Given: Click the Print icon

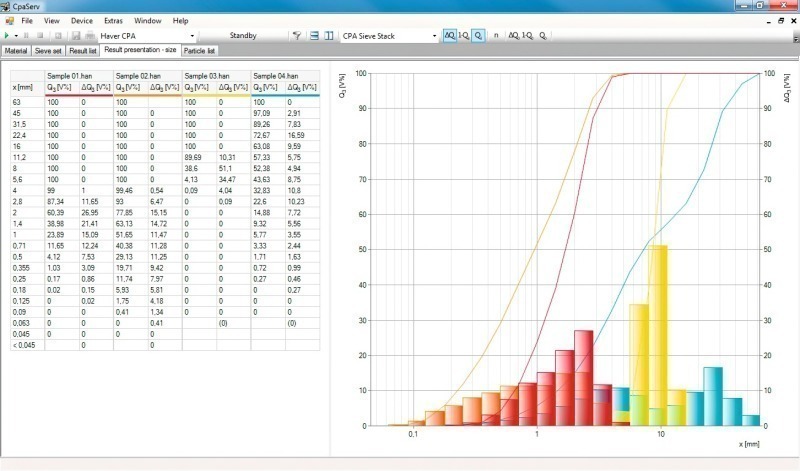Looking at the screenshot, I should (x=90, y=36).
